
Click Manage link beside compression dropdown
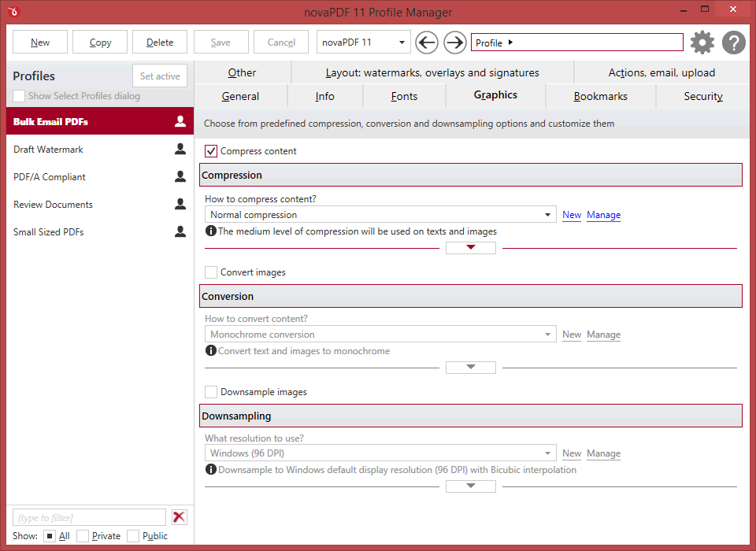604,215
